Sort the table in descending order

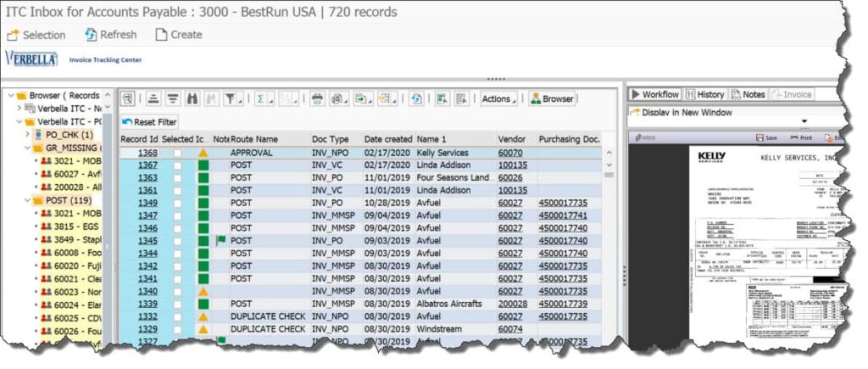(173, 98)
